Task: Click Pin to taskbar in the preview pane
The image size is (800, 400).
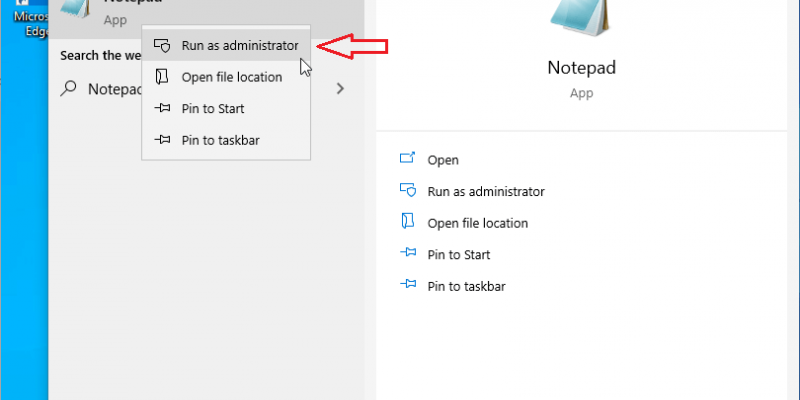Action: tap(466, 286)
